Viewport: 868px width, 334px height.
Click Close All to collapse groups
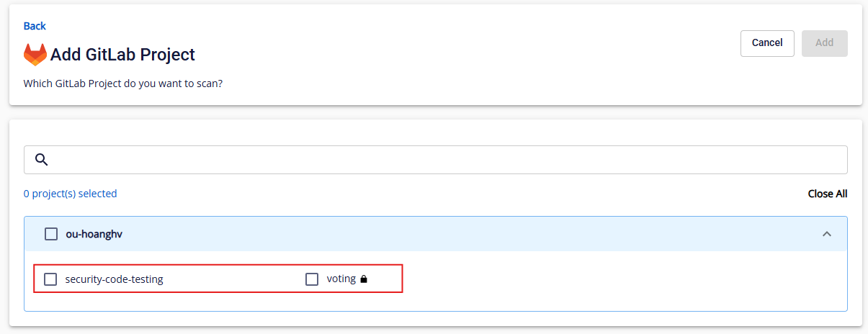point(828,194)
